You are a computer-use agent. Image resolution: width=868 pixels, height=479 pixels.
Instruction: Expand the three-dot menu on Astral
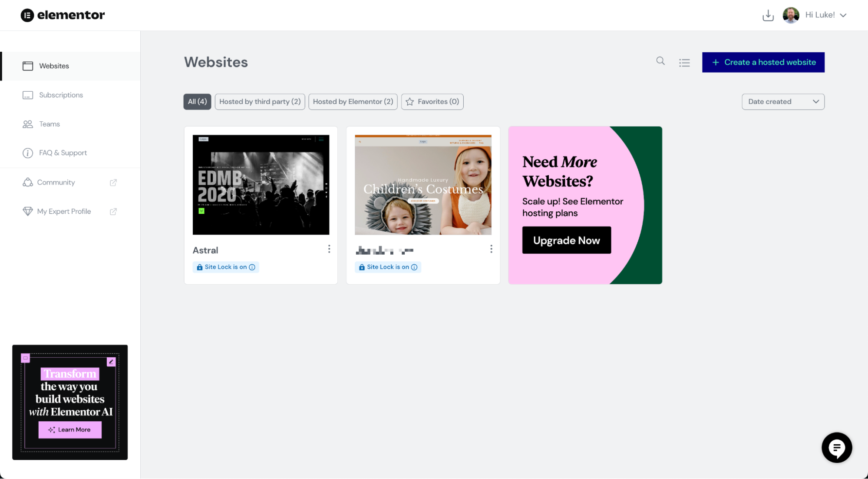(x=328, y=249)
